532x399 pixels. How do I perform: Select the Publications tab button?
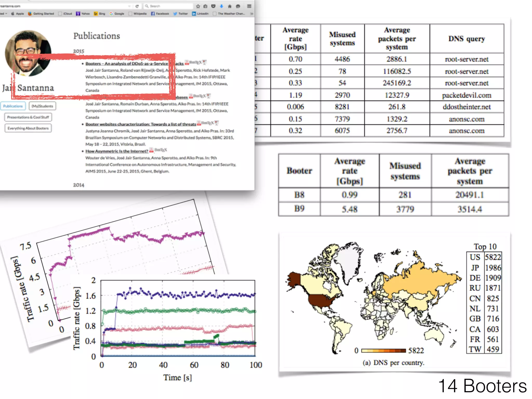tap(13, 106)
